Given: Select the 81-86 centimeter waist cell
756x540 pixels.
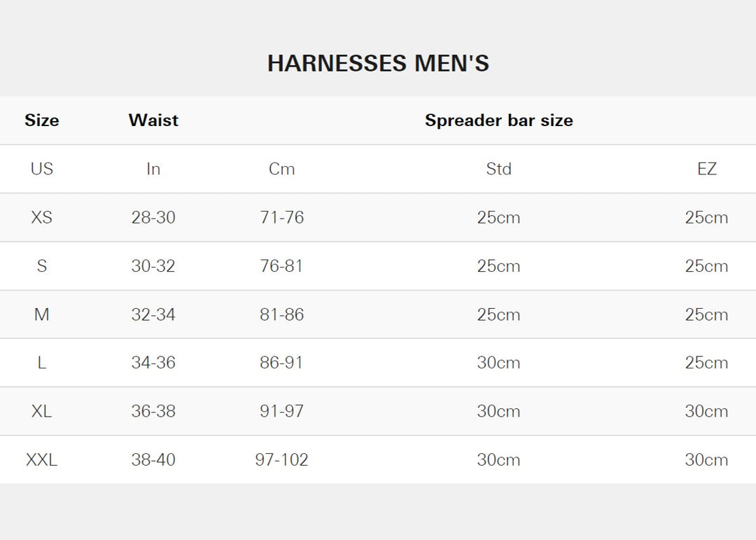Looking at the screenshot, I should [281, 314].
